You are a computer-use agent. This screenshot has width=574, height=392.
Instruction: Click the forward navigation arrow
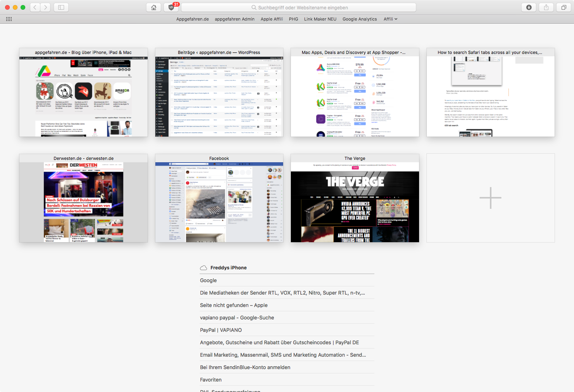[x=45, y=7]
